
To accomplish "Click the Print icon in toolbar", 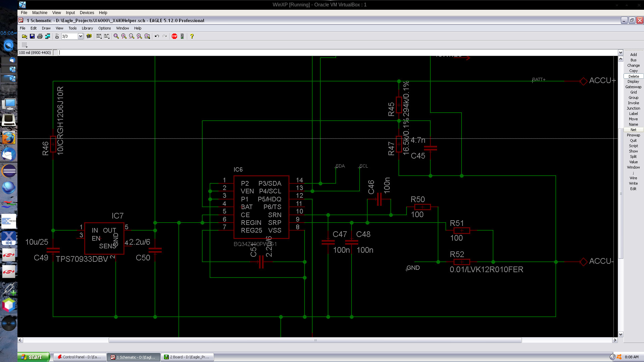I will (40, 36).
